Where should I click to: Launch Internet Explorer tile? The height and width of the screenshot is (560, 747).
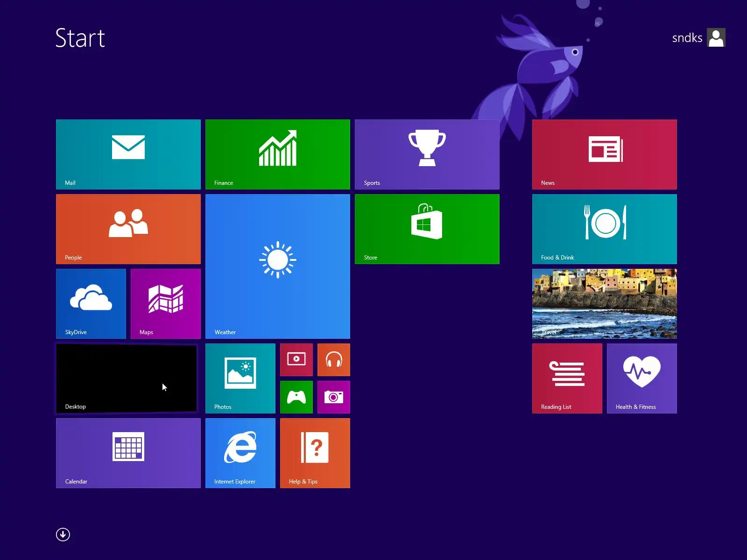240,453
